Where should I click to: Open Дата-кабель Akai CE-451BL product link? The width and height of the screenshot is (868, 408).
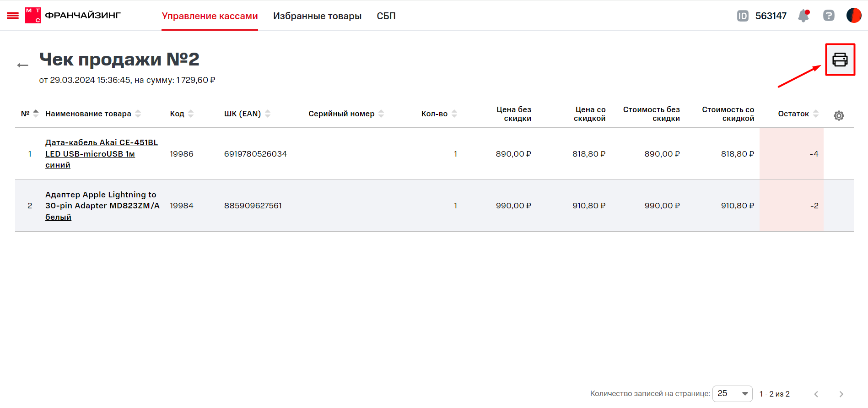click(x=102, y=154)
